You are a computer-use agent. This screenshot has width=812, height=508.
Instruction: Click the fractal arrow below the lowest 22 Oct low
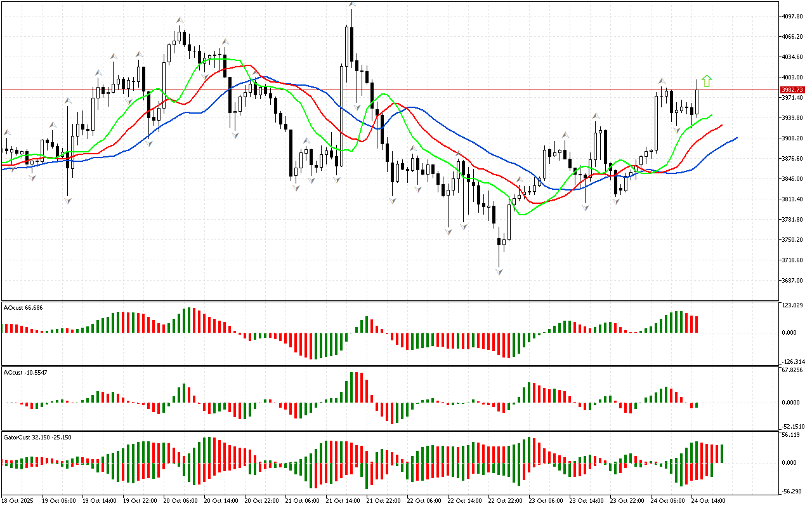point(499,271)
